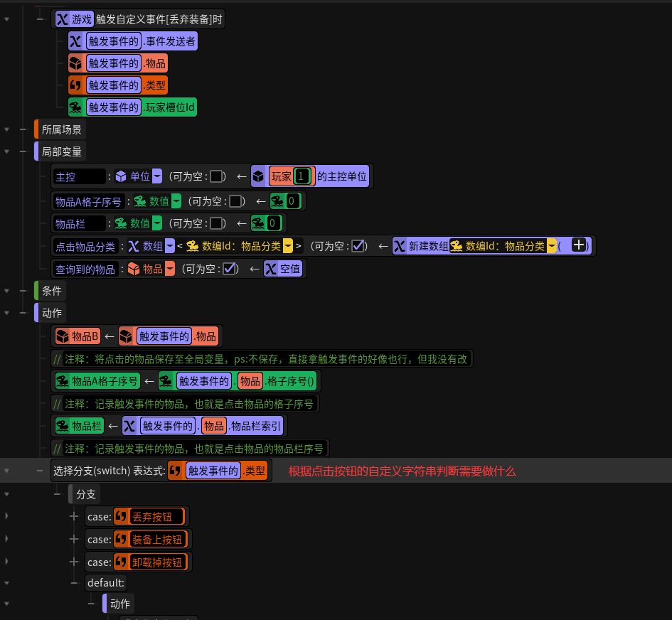Screen dimensions: 672x620
Task: Open the 单位 type dropdown for 主控
Action: click(x=157, y=176)
